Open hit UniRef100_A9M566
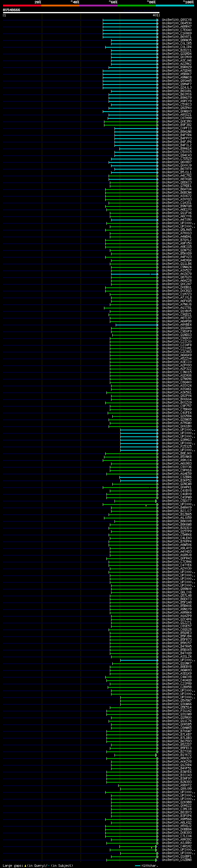This screenshot has width=197, height=868. pyautogui.click(x=177, y=819)
